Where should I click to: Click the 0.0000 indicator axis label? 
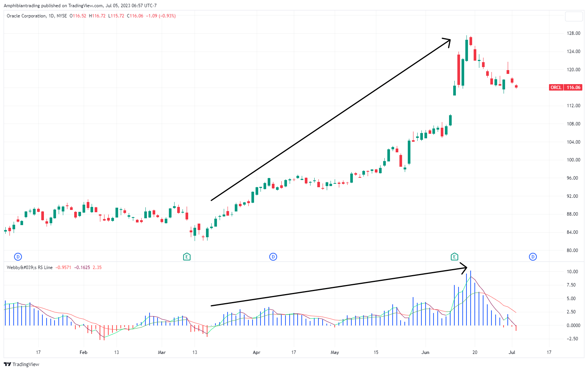pos(573,326)
